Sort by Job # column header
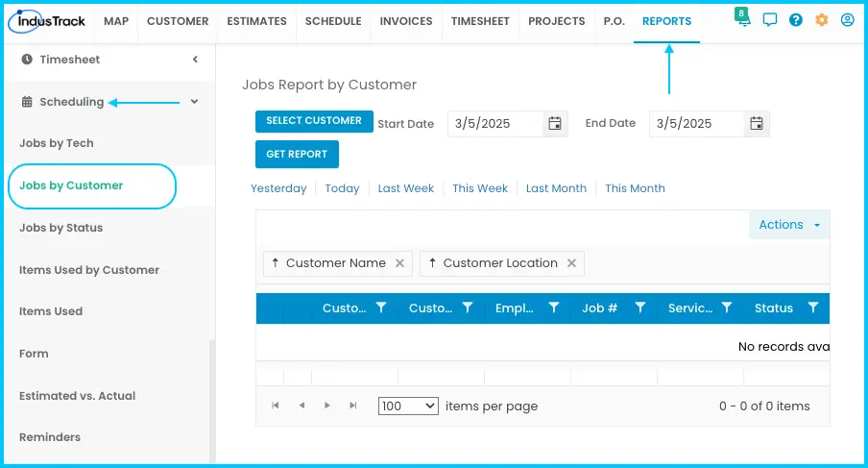 [x=599, y=308]
